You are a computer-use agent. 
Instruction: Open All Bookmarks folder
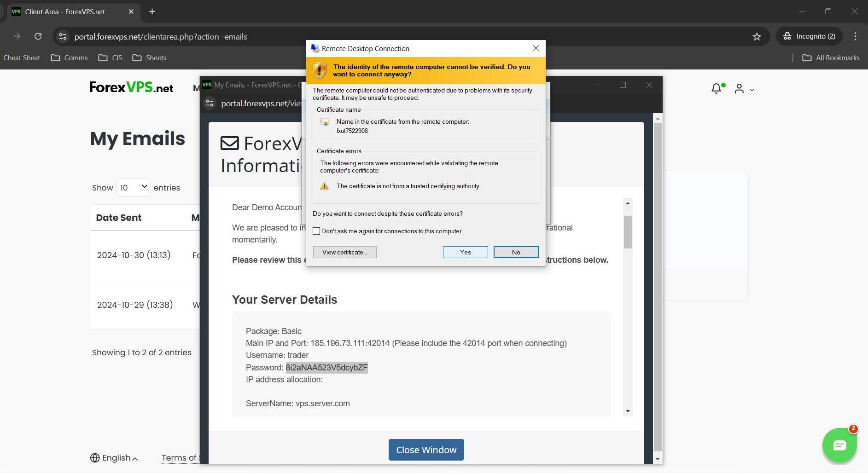pyautogui.click(x=831, y=58)
